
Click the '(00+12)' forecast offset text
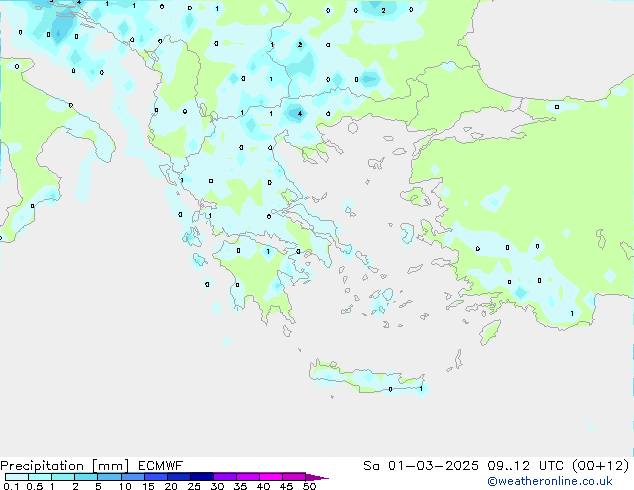601,466
